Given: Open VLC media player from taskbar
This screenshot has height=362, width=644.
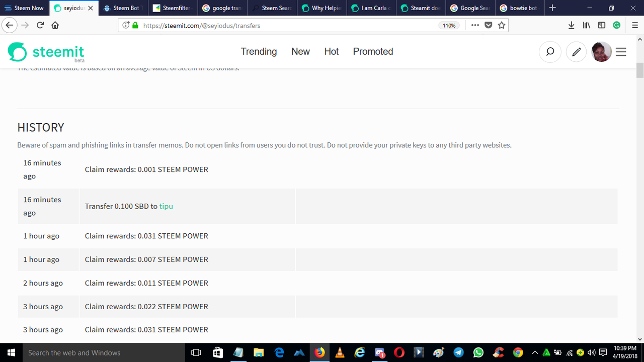Looking at the screenshot, I should (x=340, y=352).
